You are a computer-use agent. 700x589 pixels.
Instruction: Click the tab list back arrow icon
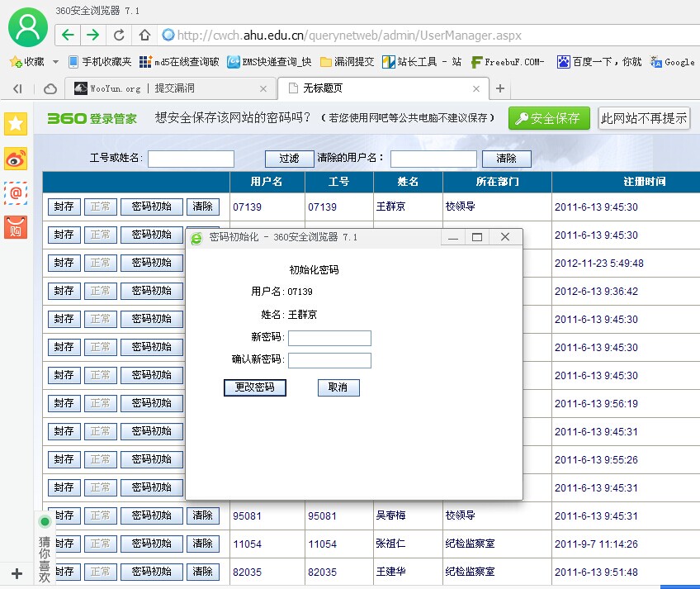17,89
